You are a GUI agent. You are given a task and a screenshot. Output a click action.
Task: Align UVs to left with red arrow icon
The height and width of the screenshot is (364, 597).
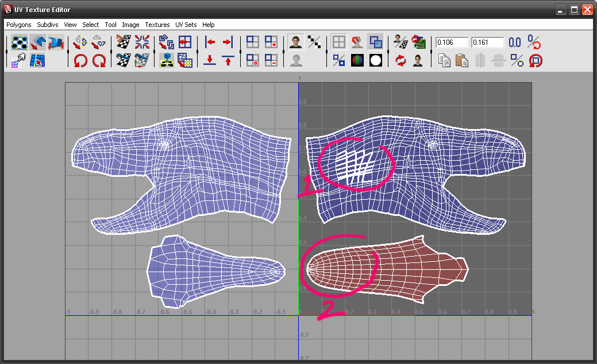[x=210, y=42]
